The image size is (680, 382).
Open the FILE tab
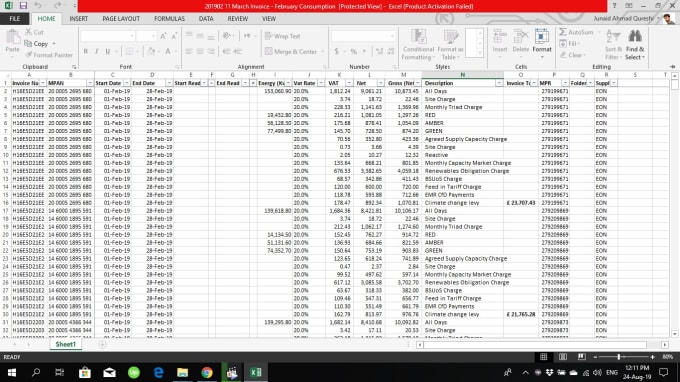(x=15, y=19)
